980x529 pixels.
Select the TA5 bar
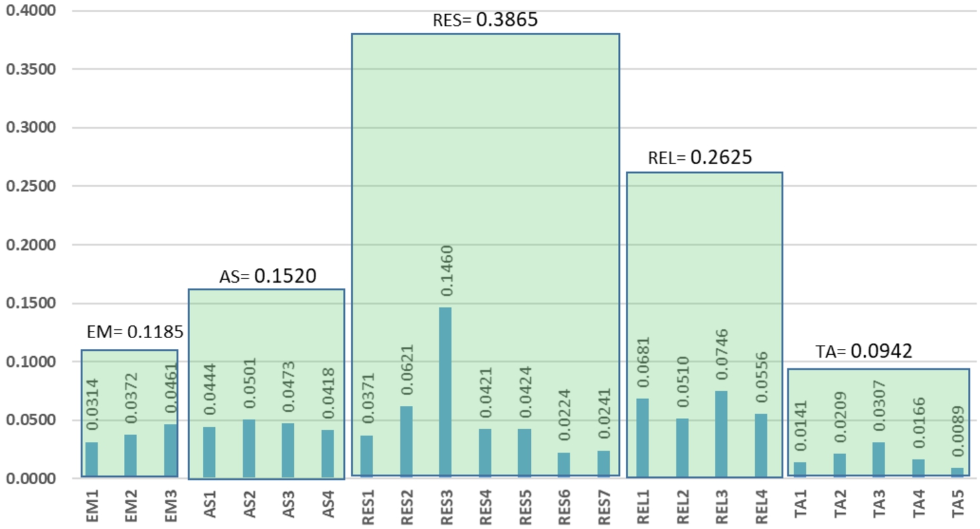coord(957,472)
